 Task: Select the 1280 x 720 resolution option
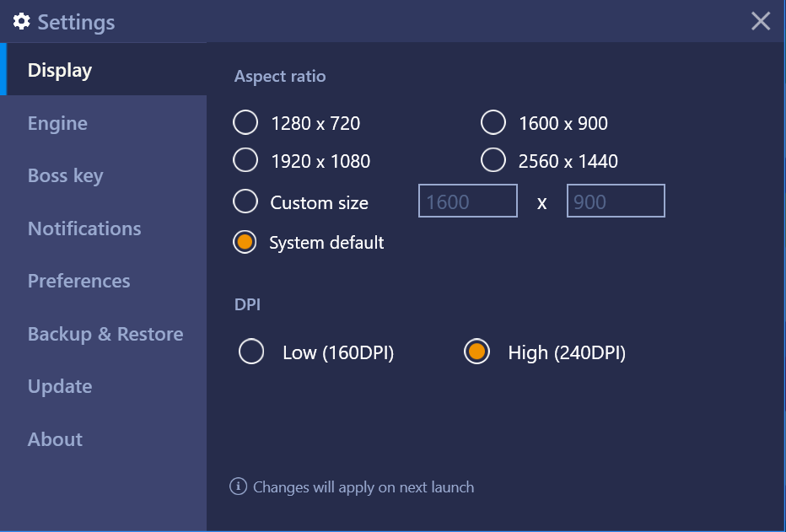point(245,123)
